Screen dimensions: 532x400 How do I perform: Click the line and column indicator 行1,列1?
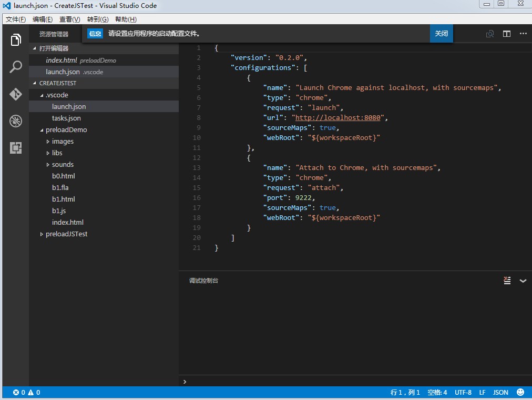point(405,393)
